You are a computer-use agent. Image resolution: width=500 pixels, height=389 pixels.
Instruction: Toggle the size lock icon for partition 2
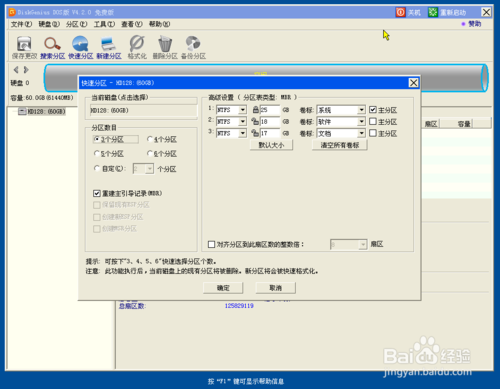click(255, 121)
